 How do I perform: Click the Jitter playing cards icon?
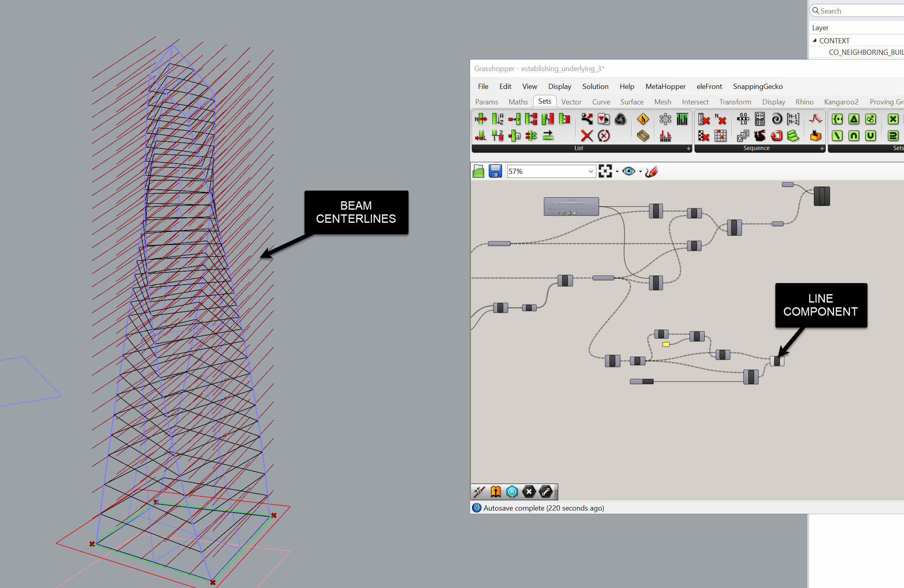603,119
